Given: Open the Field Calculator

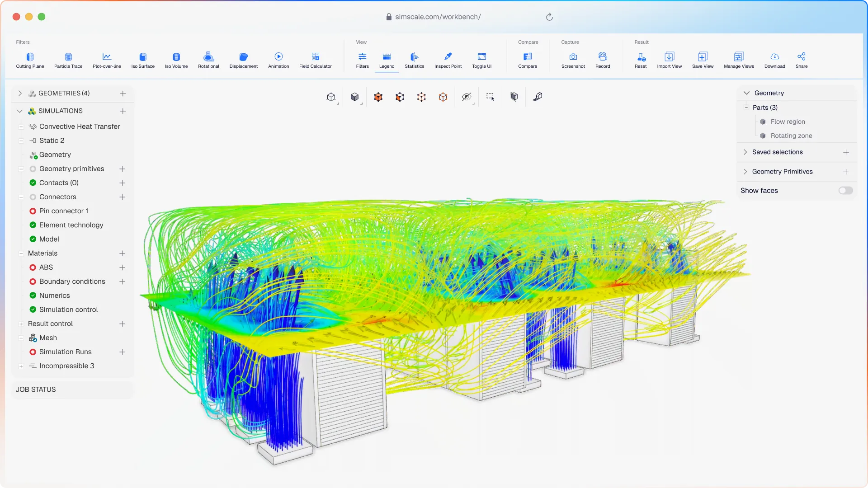Looking at the screenshot, I should click(316, 60).
